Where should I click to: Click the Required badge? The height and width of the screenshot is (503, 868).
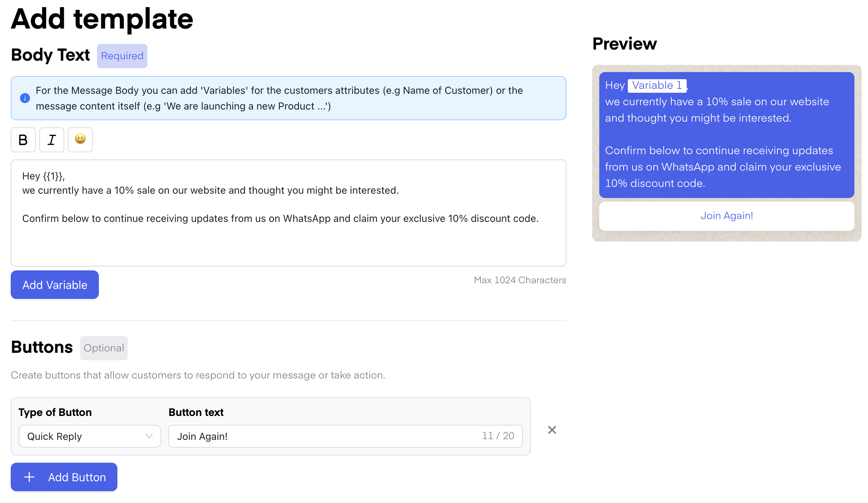[x=122, y=56]
